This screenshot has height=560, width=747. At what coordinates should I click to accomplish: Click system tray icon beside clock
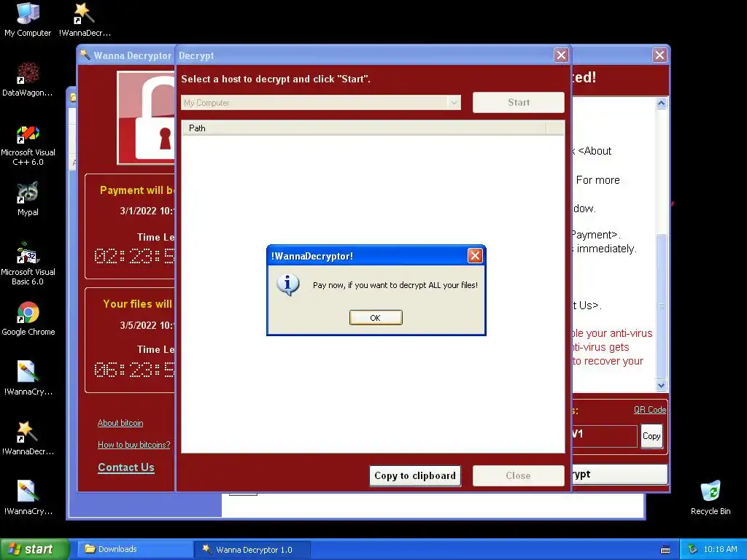pyautogui.click(x=692, y=549)
